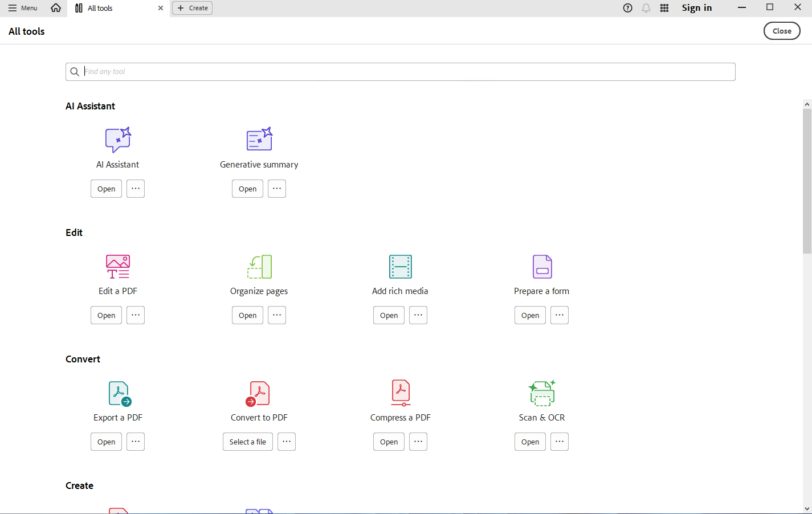The height and width of the screenshot is (514, 812).
Task: Click the Edit a PDF icon
Action: [x=118, y=267]
